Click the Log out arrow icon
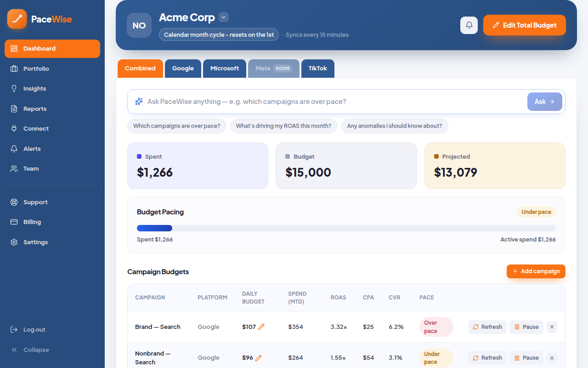Image resolution: width=588 pixels, height=368 pixels. (14, 330)
